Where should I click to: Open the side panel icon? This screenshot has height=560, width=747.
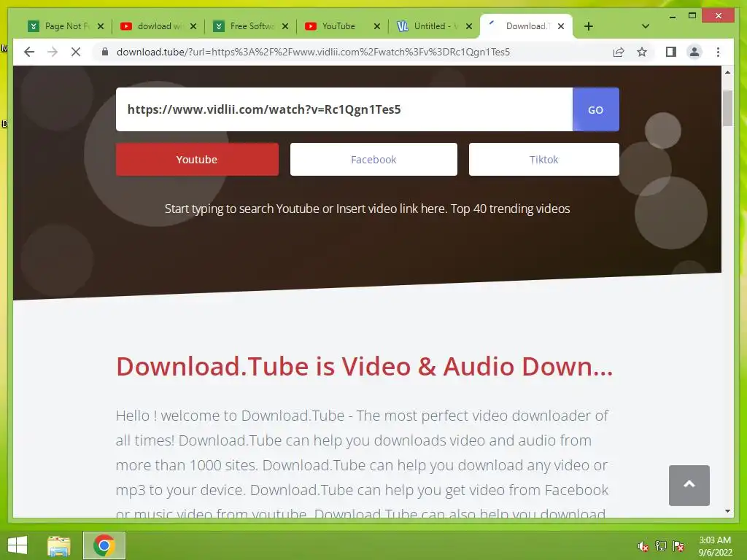671,52
